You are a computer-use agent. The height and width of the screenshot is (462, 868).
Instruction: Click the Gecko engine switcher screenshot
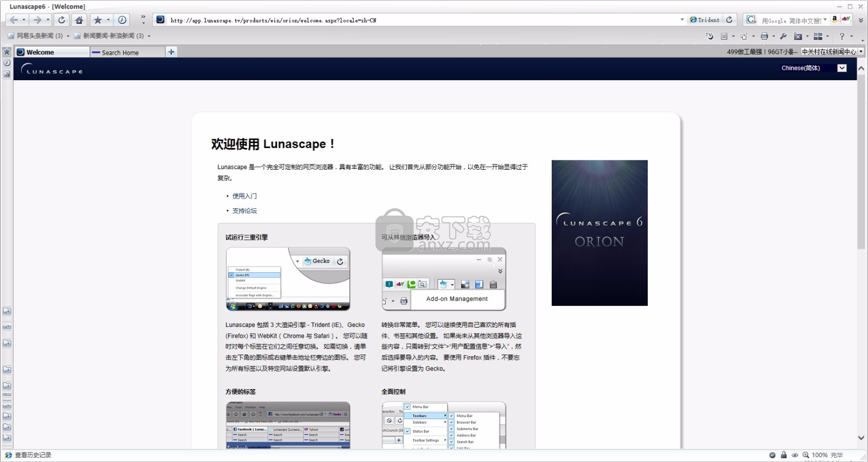tap(288, 279)
